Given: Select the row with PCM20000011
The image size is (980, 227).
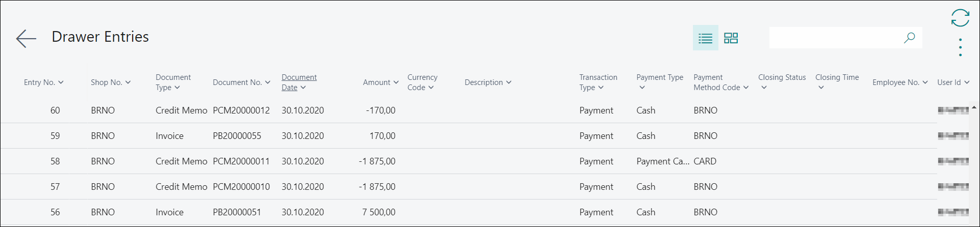Looking at the screenshot, I should [469, 161].
